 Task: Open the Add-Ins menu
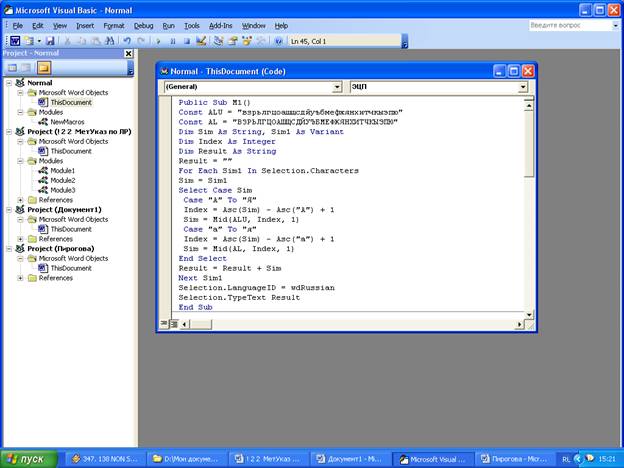click(x=220, y=25)
